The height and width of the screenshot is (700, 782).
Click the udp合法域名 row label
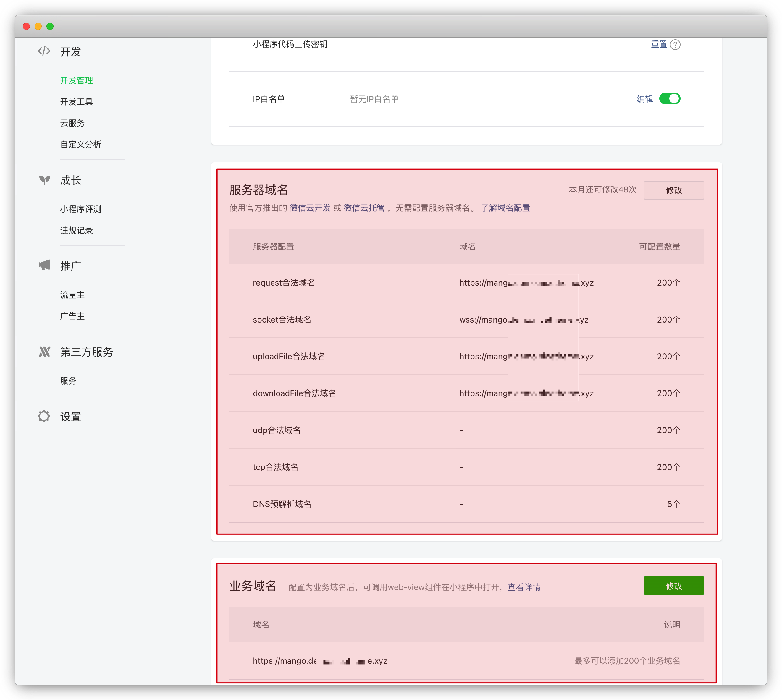click(x=277, y=430)
